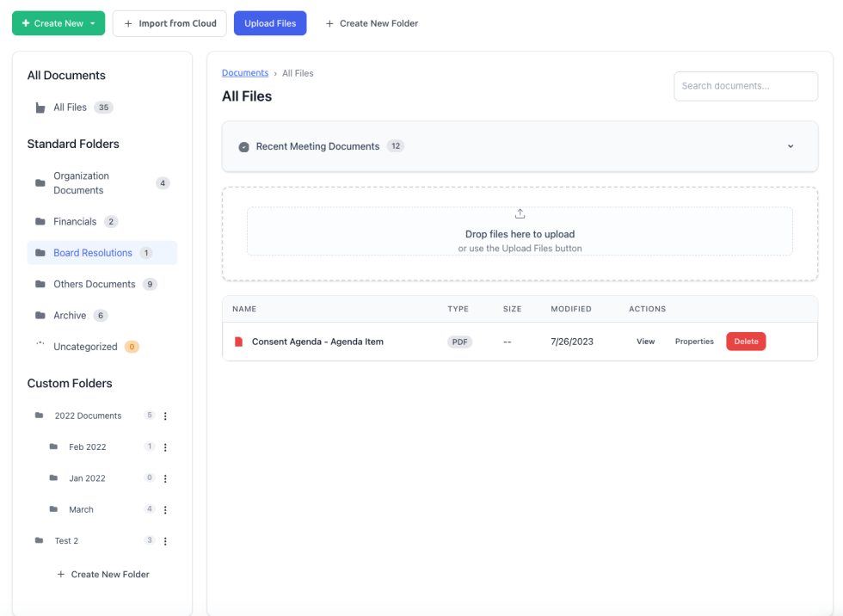This screenshot has width=843, height=616.
Task: Click Consent Agenda - Agenda Item file name
Action: tap(317, 342)
